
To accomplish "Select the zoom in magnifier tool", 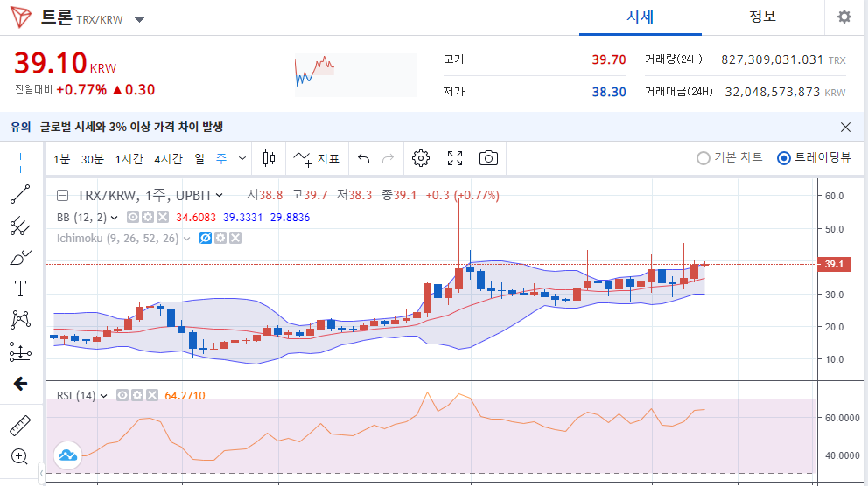I will (x=19, y=456).
